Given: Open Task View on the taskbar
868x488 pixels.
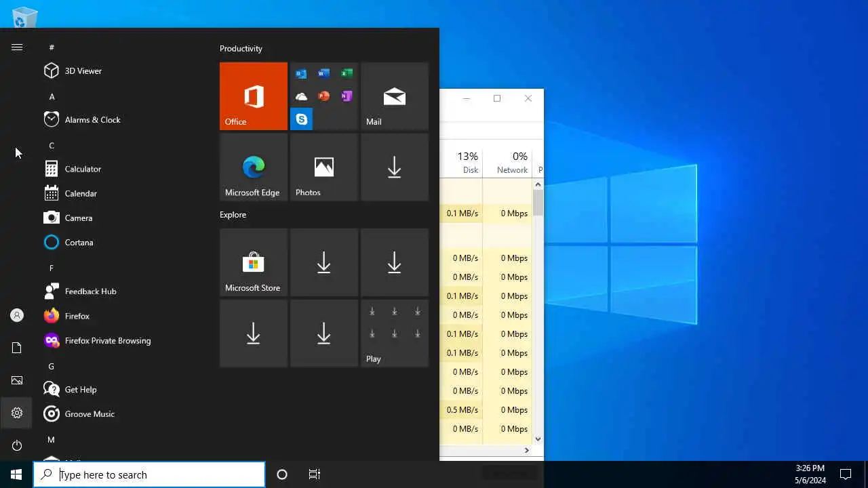Looking at the screenshot, I should click(x=315, y=474).
